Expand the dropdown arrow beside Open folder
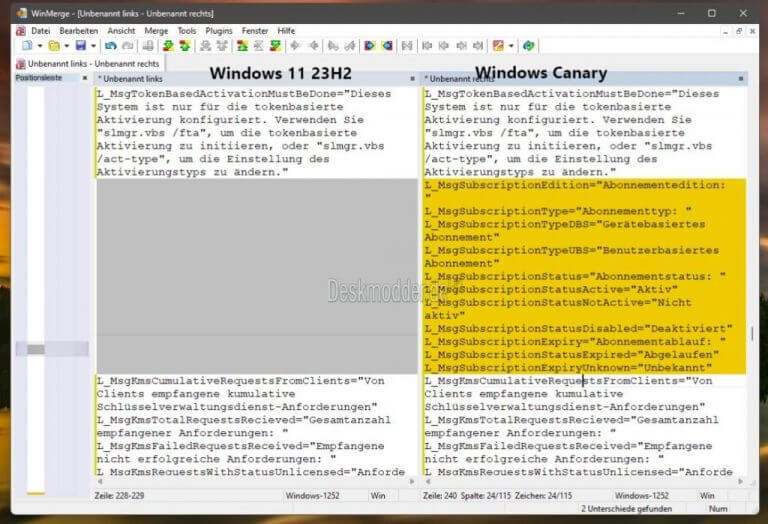Viewport: 768px width, 524px height. point(67,46)
